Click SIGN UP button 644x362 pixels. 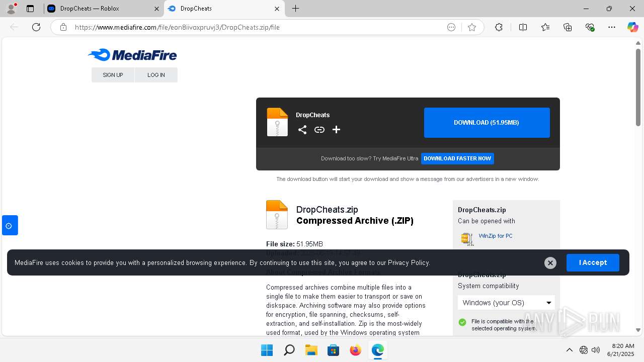(113, 75)
